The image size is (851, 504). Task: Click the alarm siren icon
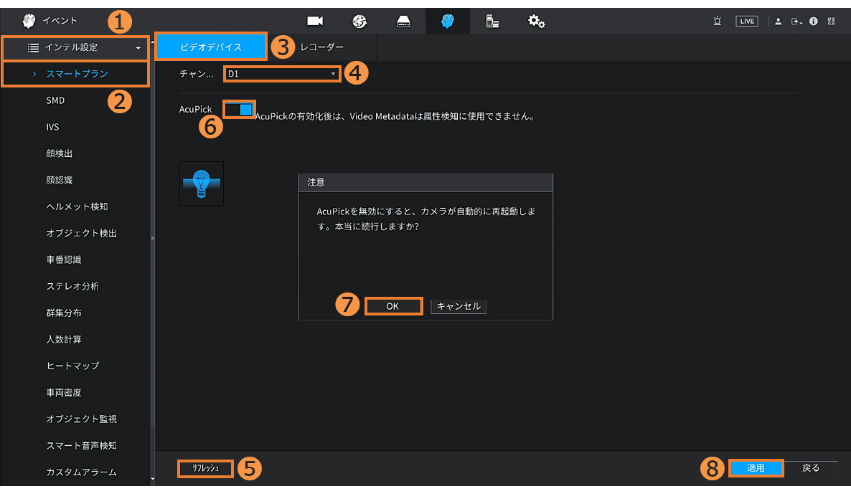(x=717, y=22)
